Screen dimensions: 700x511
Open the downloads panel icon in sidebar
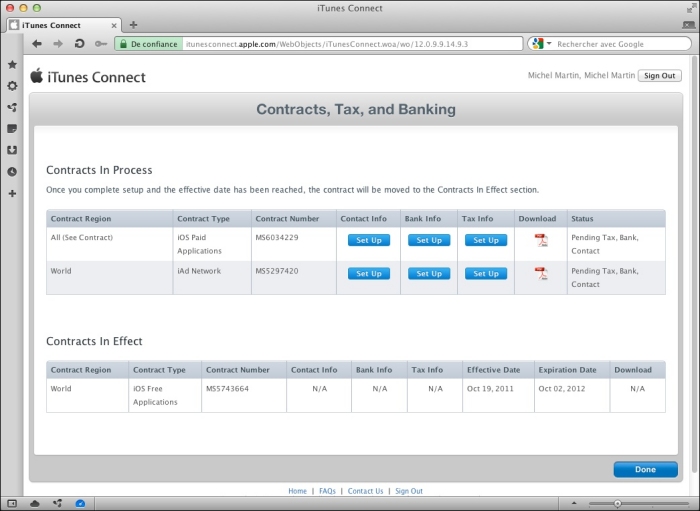[12, 150]
